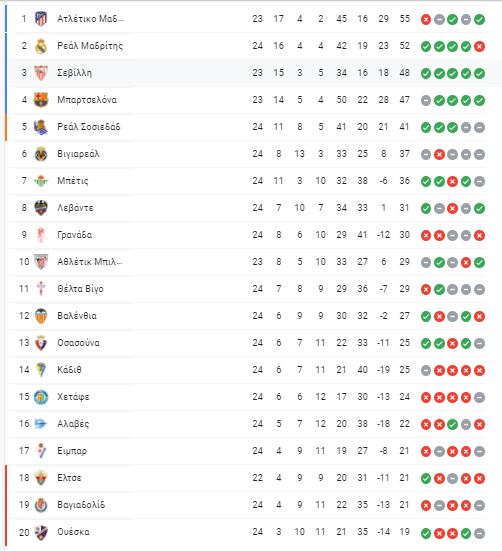Click the Barcelona club crest

pyautogui.click(x=41, y=100)
